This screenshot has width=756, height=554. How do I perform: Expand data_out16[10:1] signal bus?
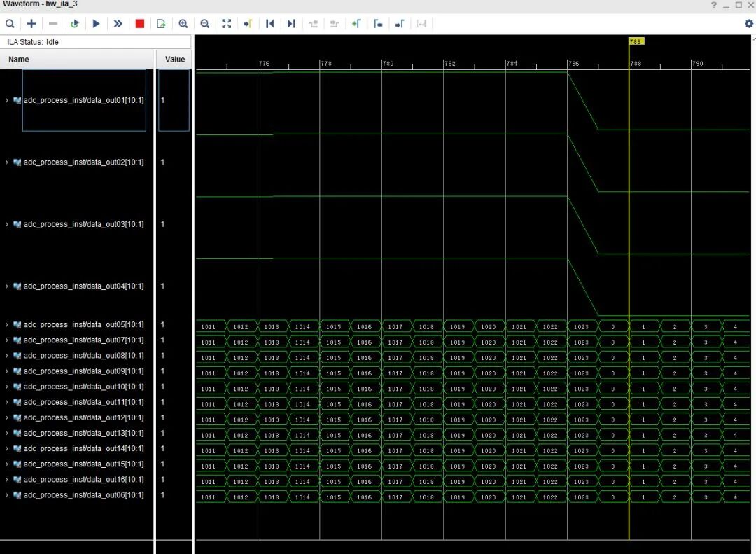7,480
